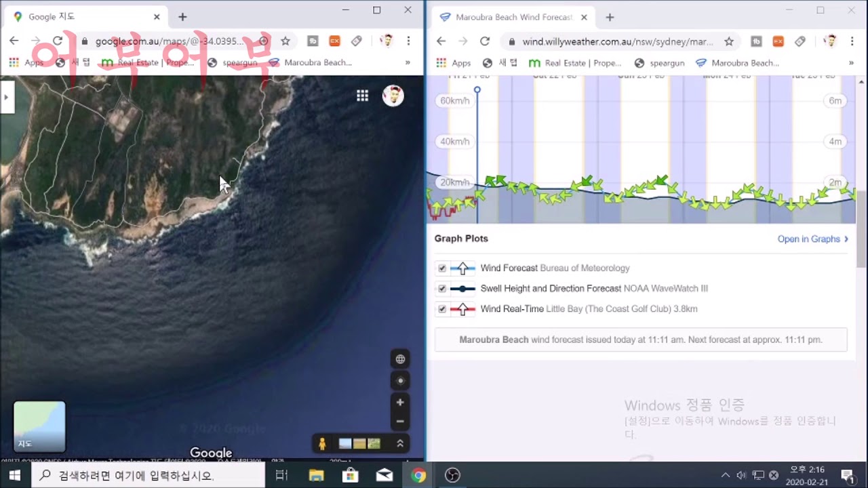This screenshot has width=868, height=488.
Task: Switch to Chrome on the taskbar
Action: click(x=418, y=475)
